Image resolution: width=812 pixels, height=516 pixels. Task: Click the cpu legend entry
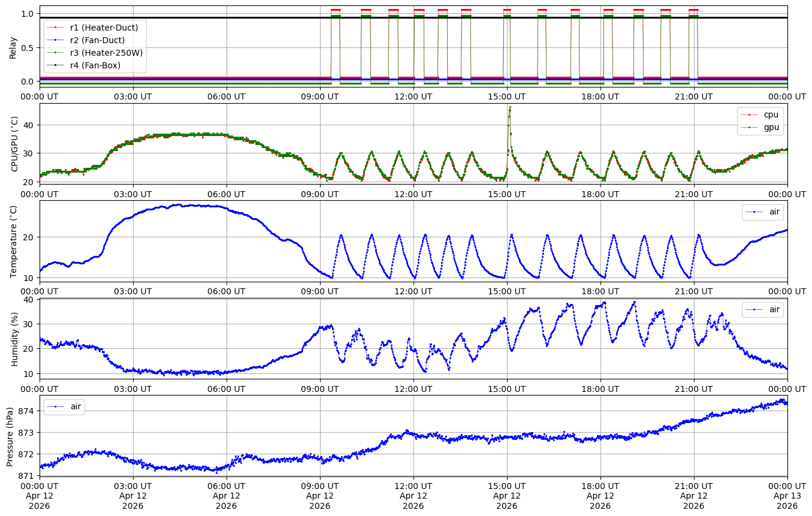coord(771,114)
